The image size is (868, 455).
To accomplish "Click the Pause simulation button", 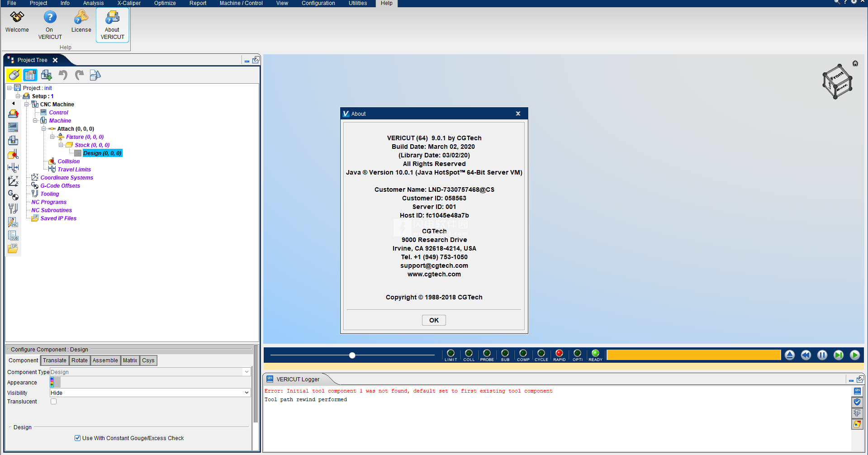I will click(x=822, y=355).
